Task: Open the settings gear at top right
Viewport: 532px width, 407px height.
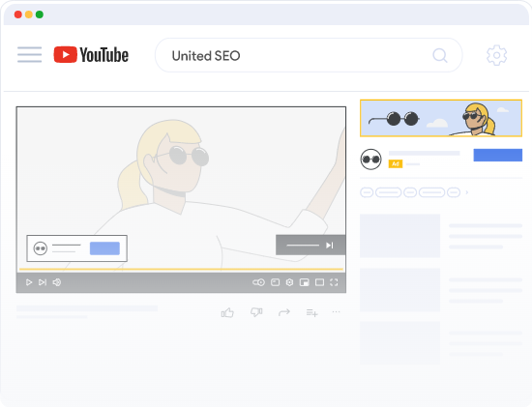Action: tap(497, 55)
